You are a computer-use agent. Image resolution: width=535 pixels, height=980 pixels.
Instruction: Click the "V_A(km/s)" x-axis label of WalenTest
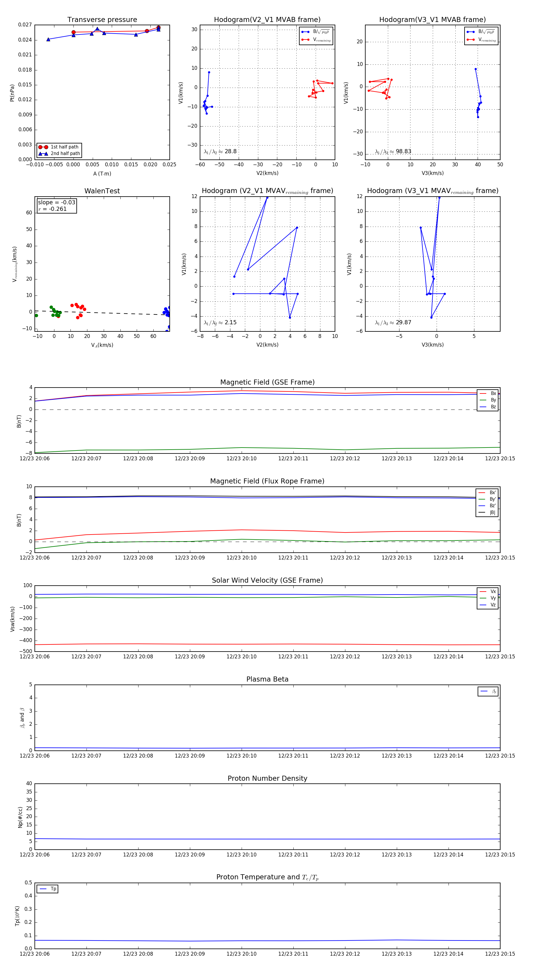point(102,345)
